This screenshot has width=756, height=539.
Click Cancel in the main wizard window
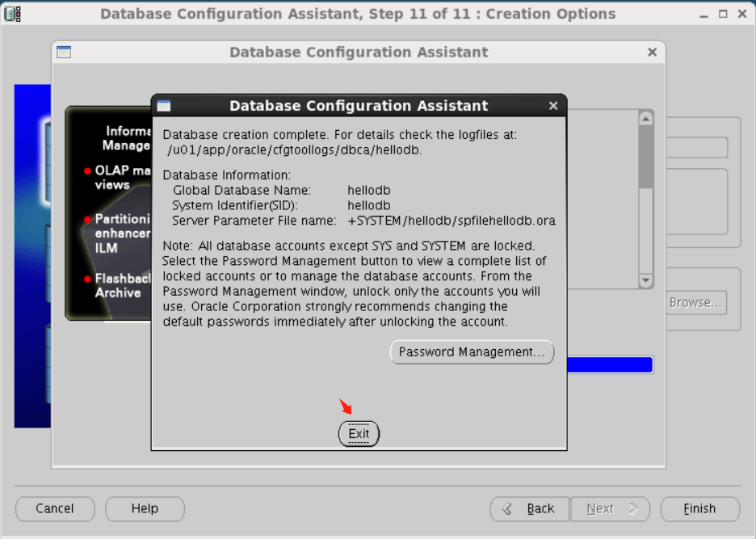tap(55, 508)
